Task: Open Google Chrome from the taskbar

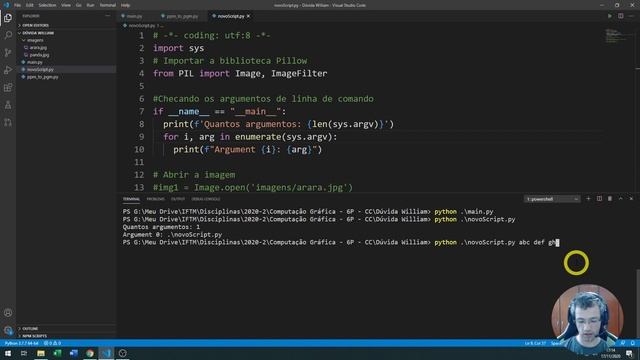Action: [90, 353]
